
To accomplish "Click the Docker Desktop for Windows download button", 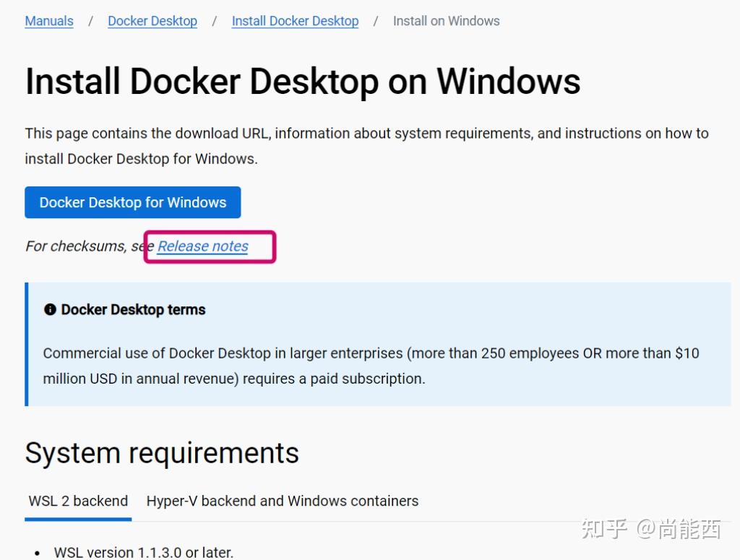I will 132,202.
